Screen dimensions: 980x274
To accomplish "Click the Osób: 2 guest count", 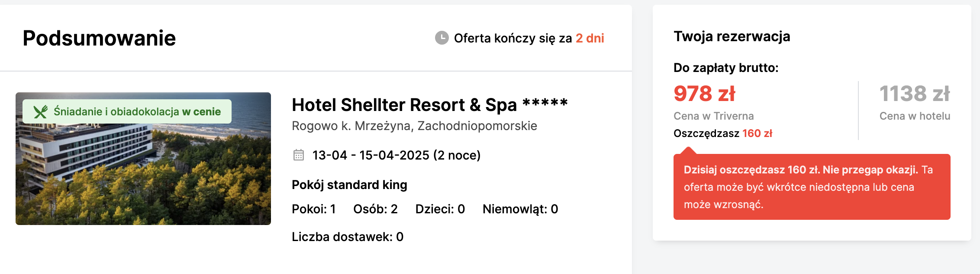I will pyautogui.click(x=375, y=209).
